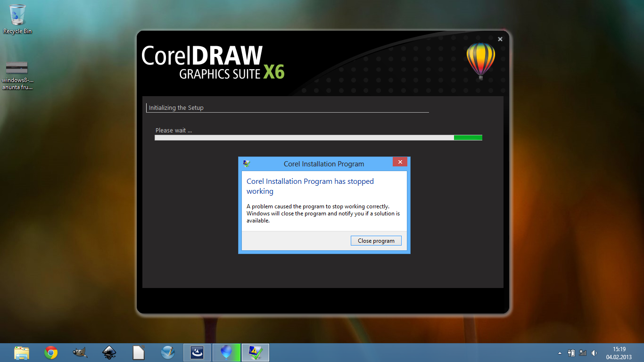The width and height of the screenshot is (644, 362).
Task: Open File Explorer from the taskbar
Action: tap(22, 353)
